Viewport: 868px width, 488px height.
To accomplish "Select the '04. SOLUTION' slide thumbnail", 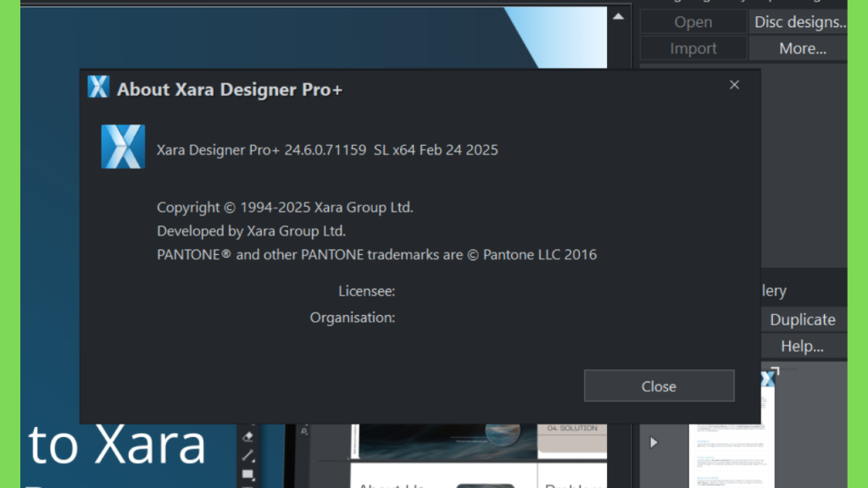I will (572, 441).
